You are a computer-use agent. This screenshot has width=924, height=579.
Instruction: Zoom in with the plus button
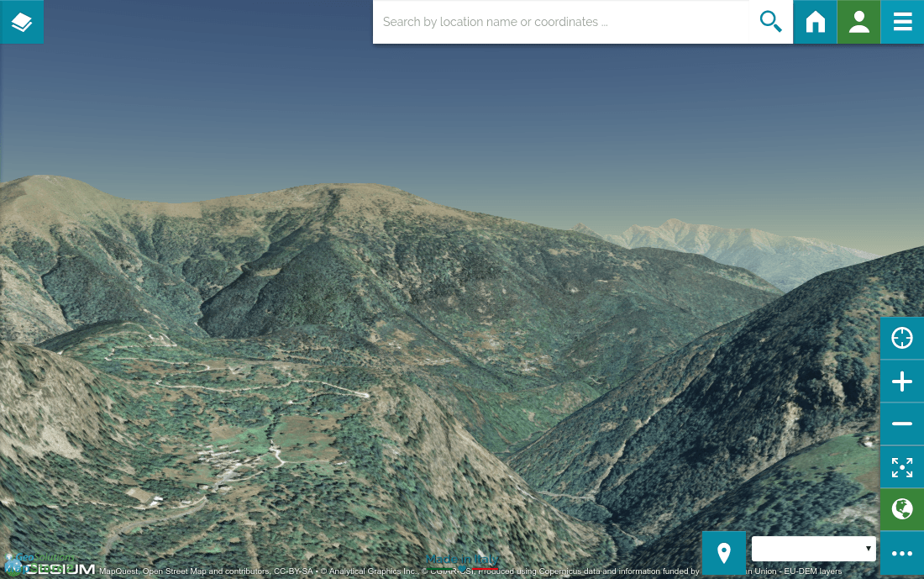pos(901,382)
